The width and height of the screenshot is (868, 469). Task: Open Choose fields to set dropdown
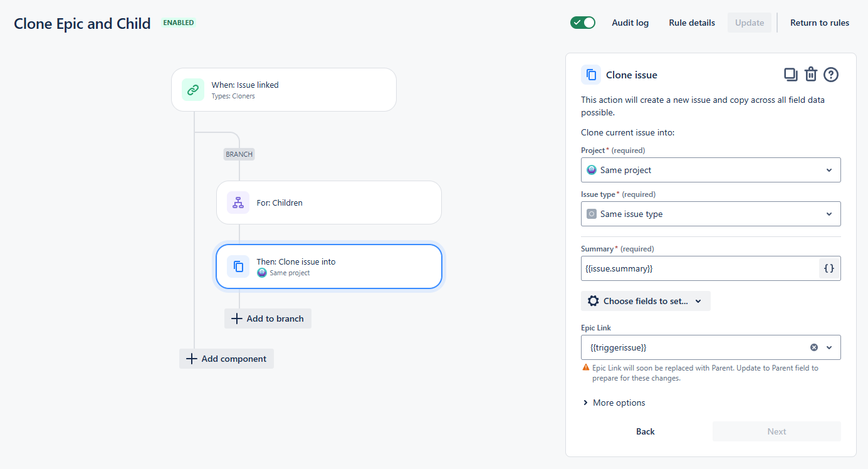(x=646, y=301)
